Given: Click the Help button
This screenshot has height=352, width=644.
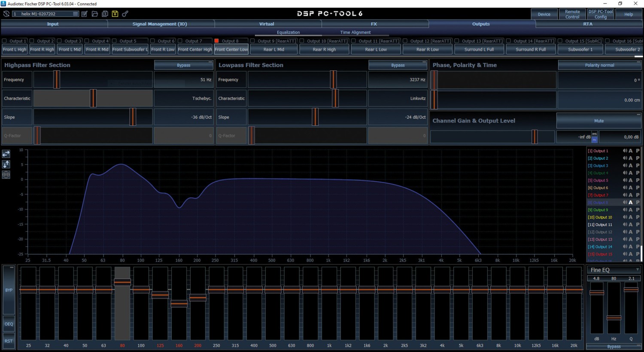Looking at the screenshot, I should click(629, 14).
